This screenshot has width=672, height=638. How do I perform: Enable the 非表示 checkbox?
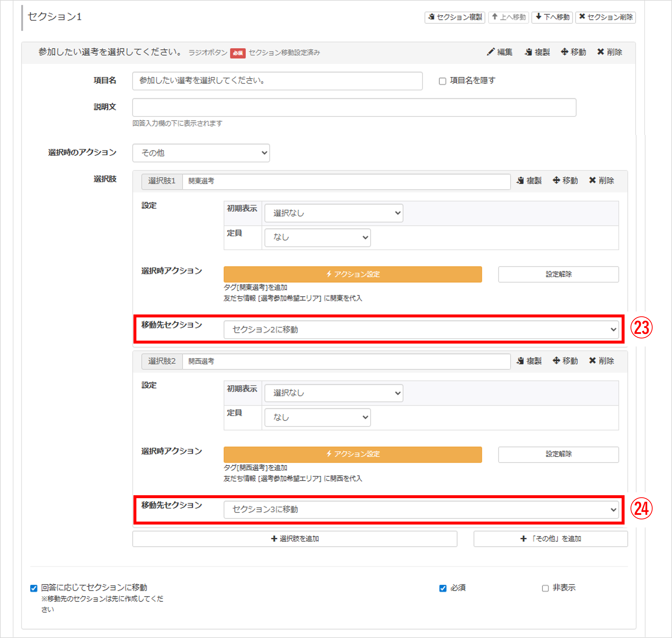point(545,588)
